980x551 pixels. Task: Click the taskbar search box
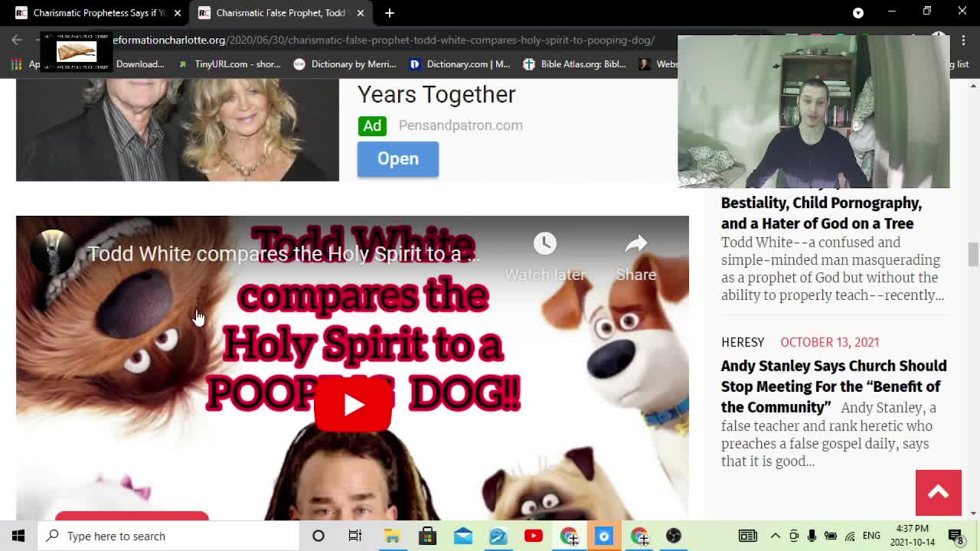coord(168,536)
